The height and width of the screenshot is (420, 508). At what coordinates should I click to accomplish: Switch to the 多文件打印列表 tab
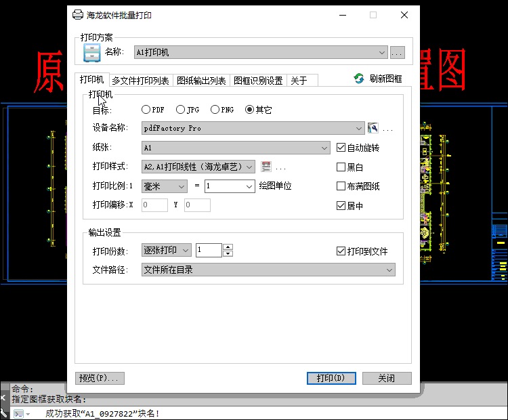[x=140, y=81]
